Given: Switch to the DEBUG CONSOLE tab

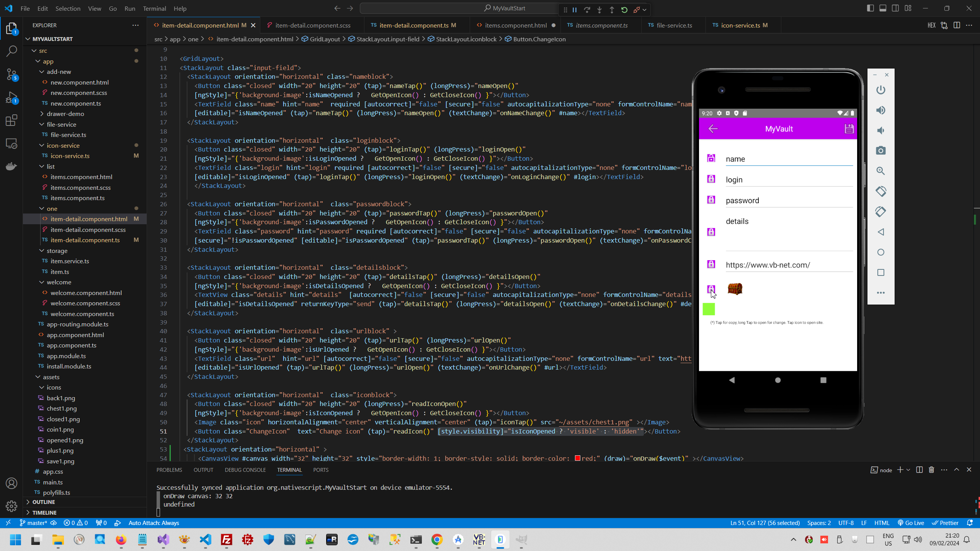Looking at the screenshot, I should pyautogui.click(x=245, y=469).
